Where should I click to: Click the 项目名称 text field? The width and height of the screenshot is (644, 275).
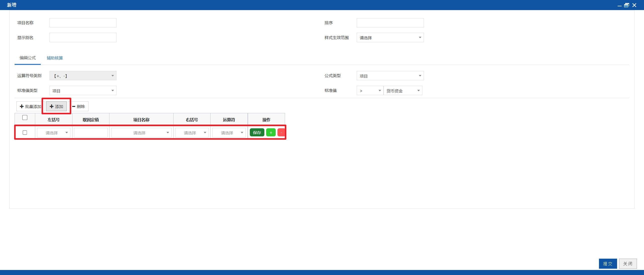click(x=83, y=23)
